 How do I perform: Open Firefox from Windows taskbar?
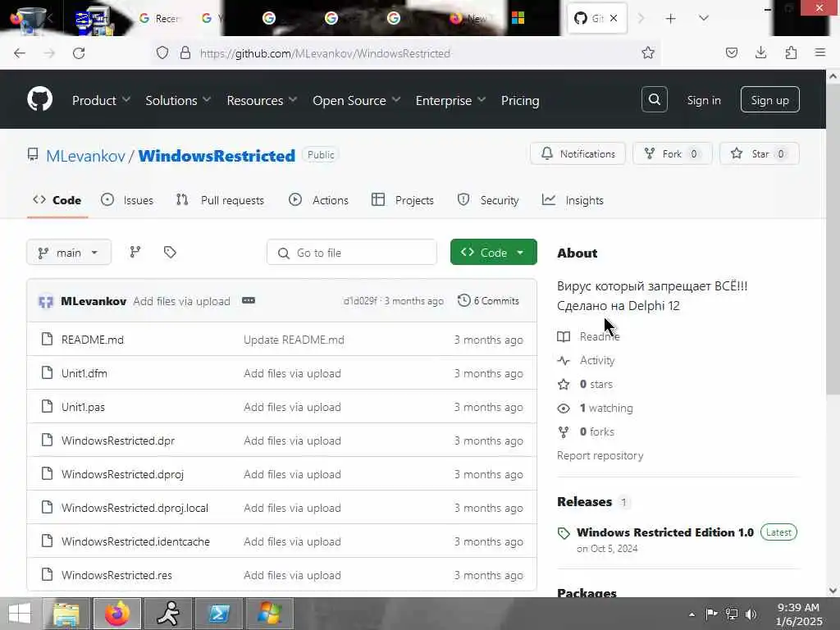[x=117, y=614]
